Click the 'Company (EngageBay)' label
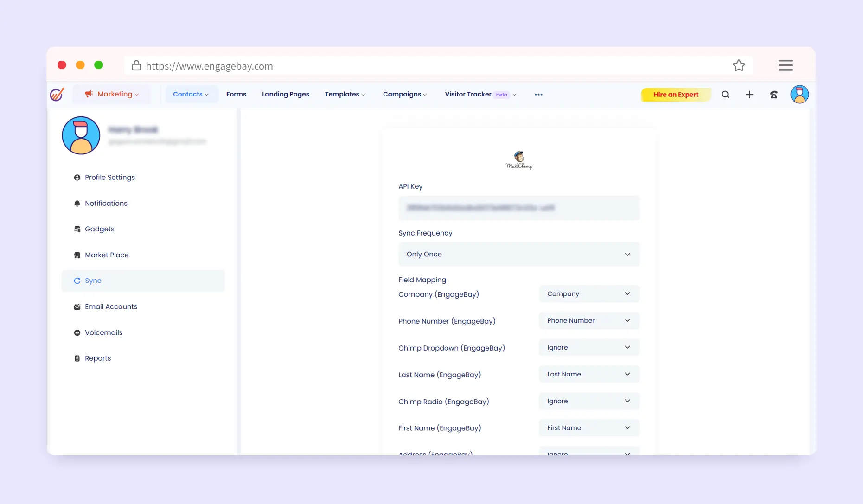 point(439,294)
